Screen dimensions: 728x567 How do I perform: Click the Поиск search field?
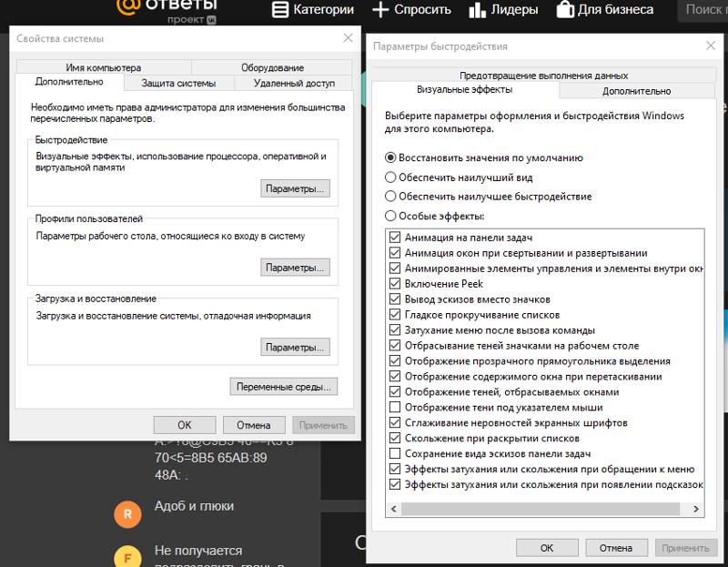[x=704, y=10]
